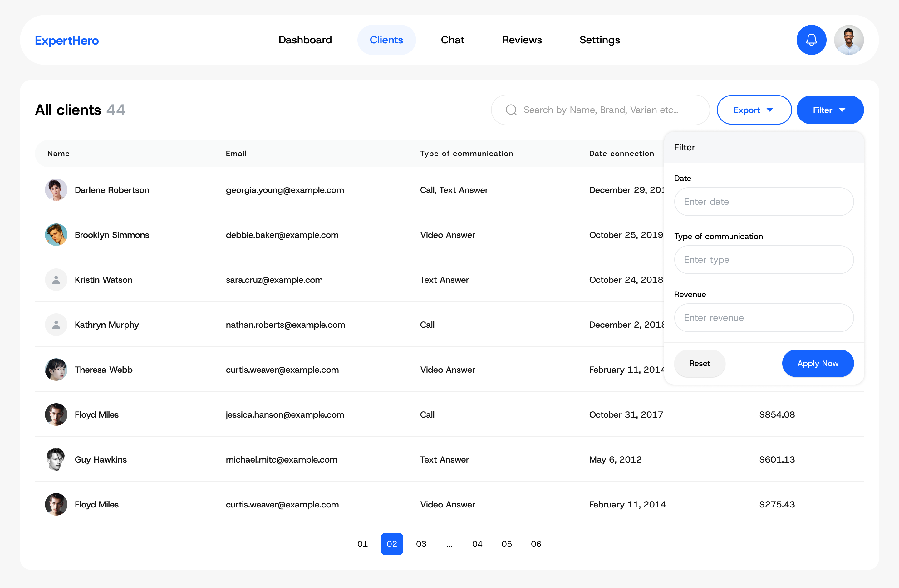Click the ExpertHero logo

67,40
